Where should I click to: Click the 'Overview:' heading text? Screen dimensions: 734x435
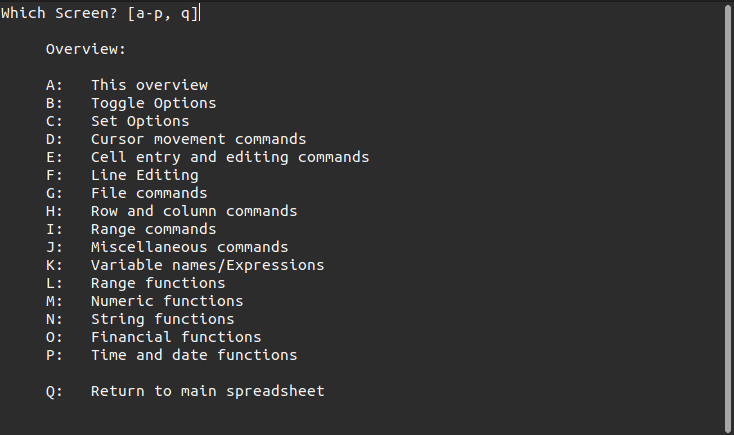point(86,49)
